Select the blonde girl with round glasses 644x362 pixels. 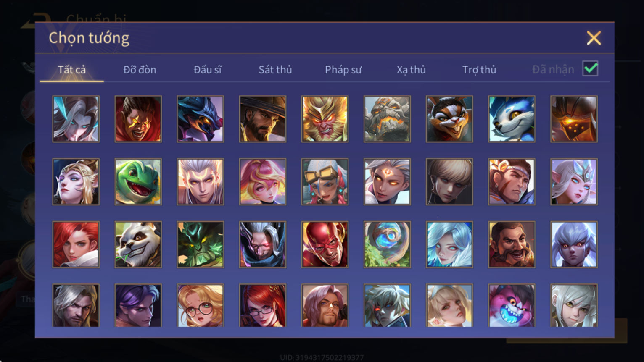pos(201,305)
